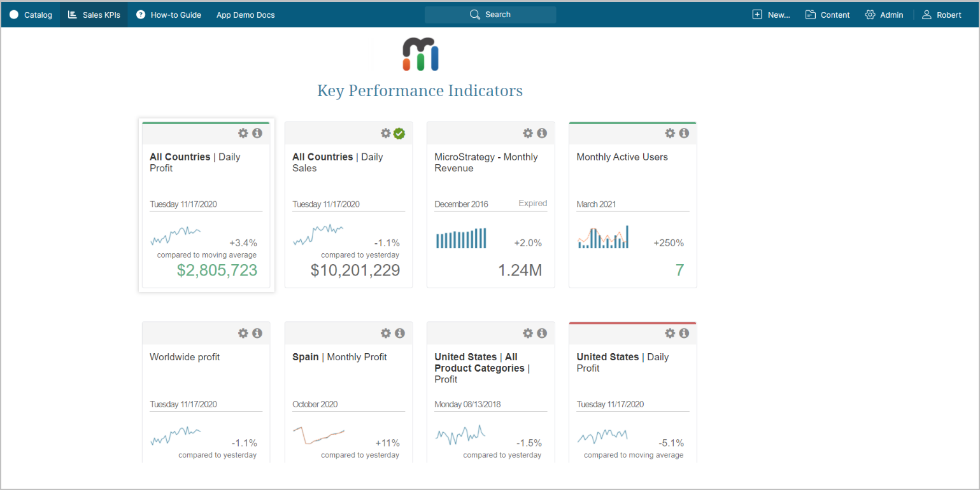980x490 pixels.
Task: Open Robert user account menu
Action: pos(942,15)
